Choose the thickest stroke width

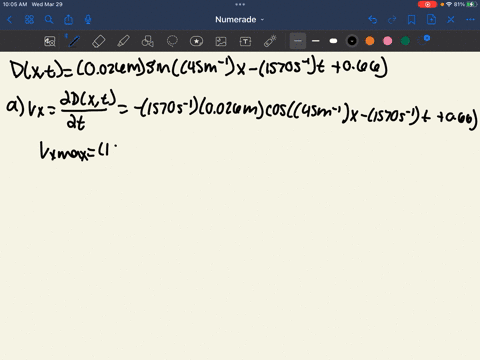pyautogui.click(x=333, y=41)
